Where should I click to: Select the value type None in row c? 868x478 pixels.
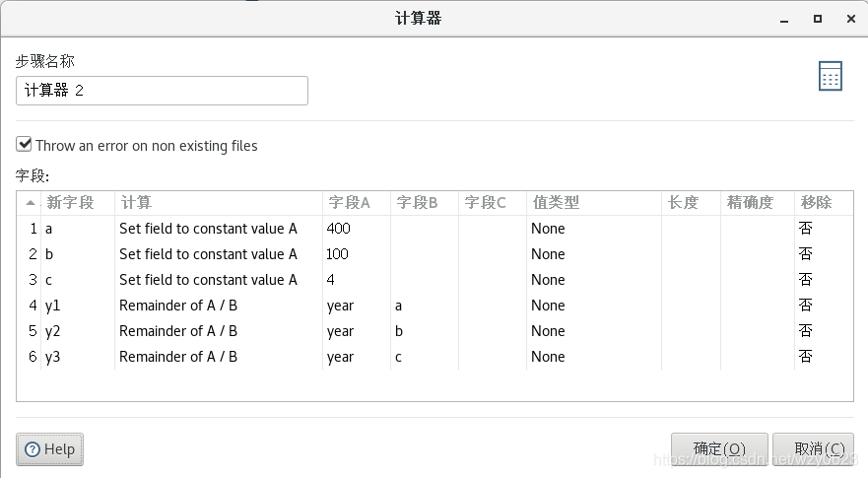[548, 280]
